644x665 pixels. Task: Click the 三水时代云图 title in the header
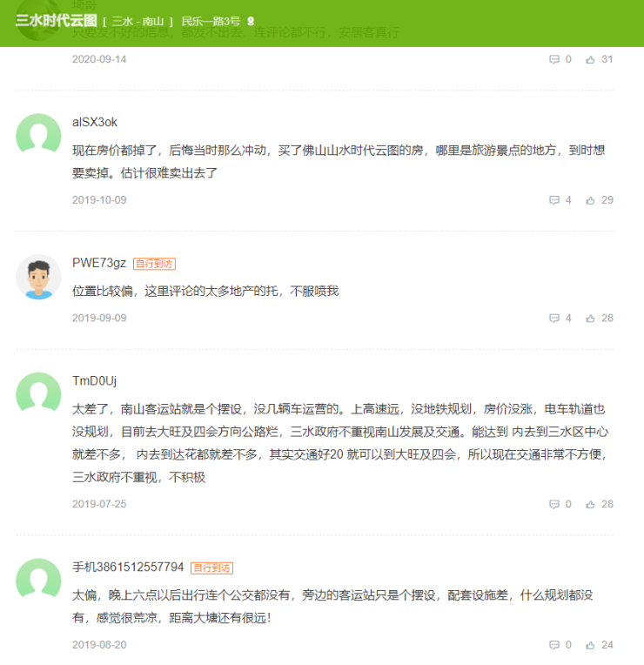point(56,21)
